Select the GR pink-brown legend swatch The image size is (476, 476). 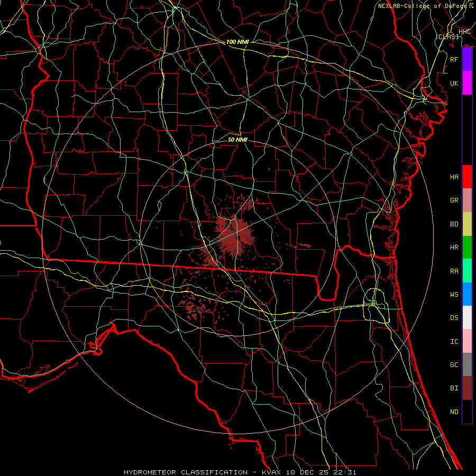pyautogui.click(x=467, y=200)
